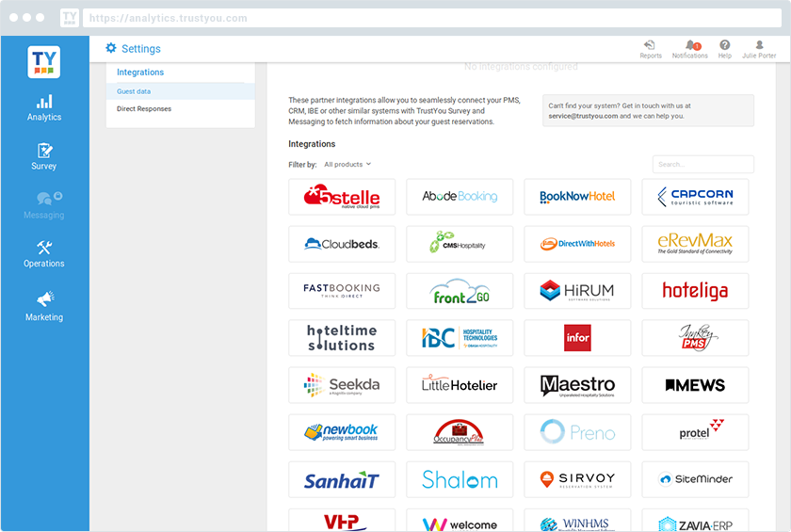Select the SanhaIT integration card
The image size is (791, 532).
pos(342,479)
